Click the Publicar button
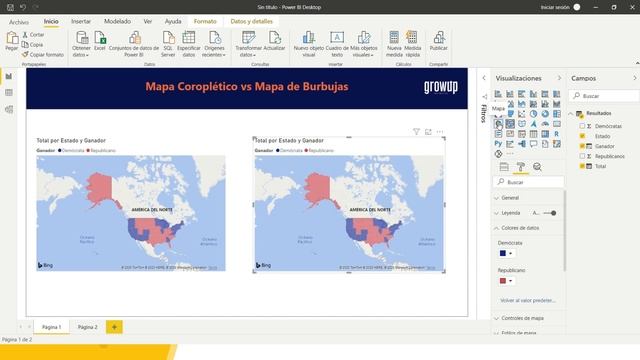The height and width of the screenshot is (360, 640). (439, 41)
